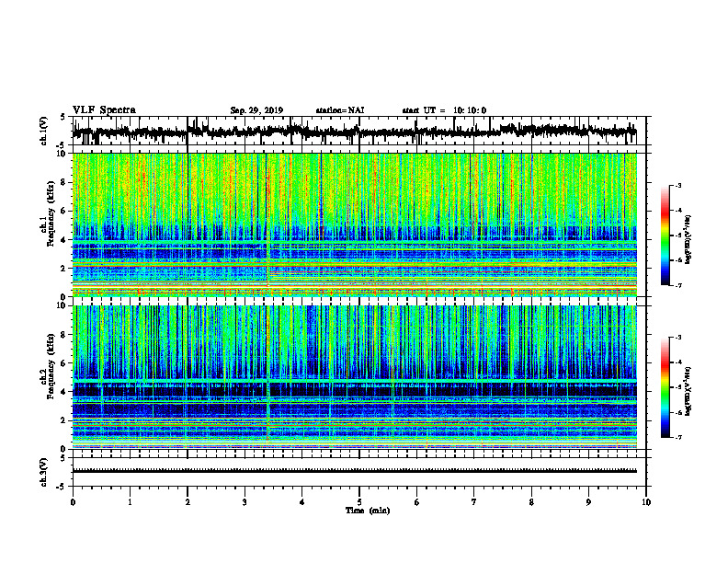
Task: Click the "ch.3(V)" axis label
Action: tap(44, 472)
